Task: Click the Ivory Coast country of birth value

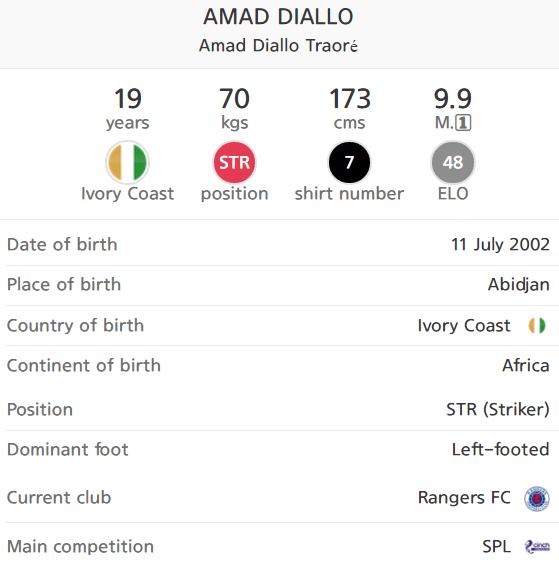Action: (464, 326)
